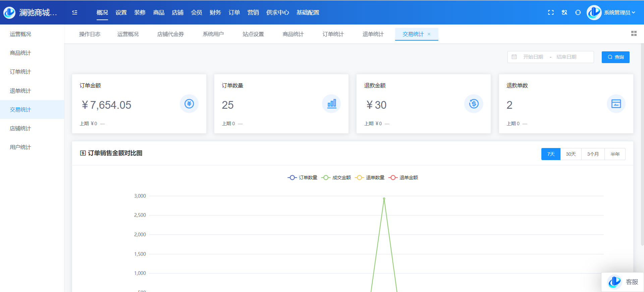Image resolution: width=644 pixels, height=292 pixels.
Task: Switch to the 商品统计 tab
Action: [293, 34]
